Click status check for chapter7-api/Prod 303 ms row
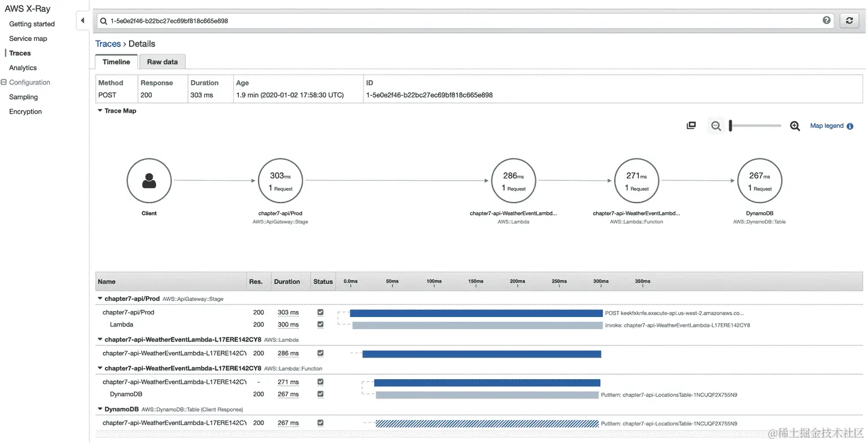Image resolution: width=868 pixels, height=443 pixels. coord(320,312)
